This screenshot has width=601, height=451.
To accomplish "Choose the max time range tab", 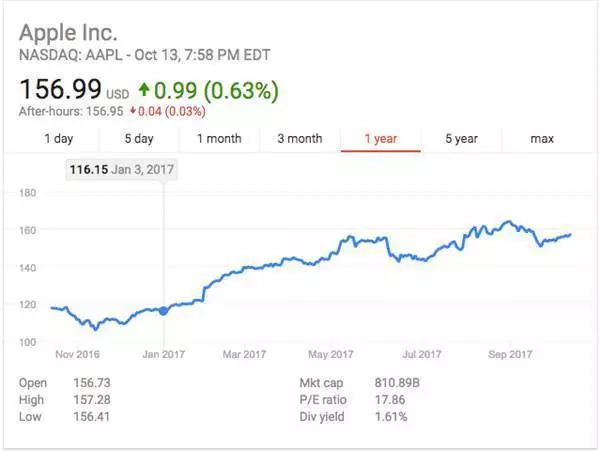I will pyautogui.click(x=542, y=139).
